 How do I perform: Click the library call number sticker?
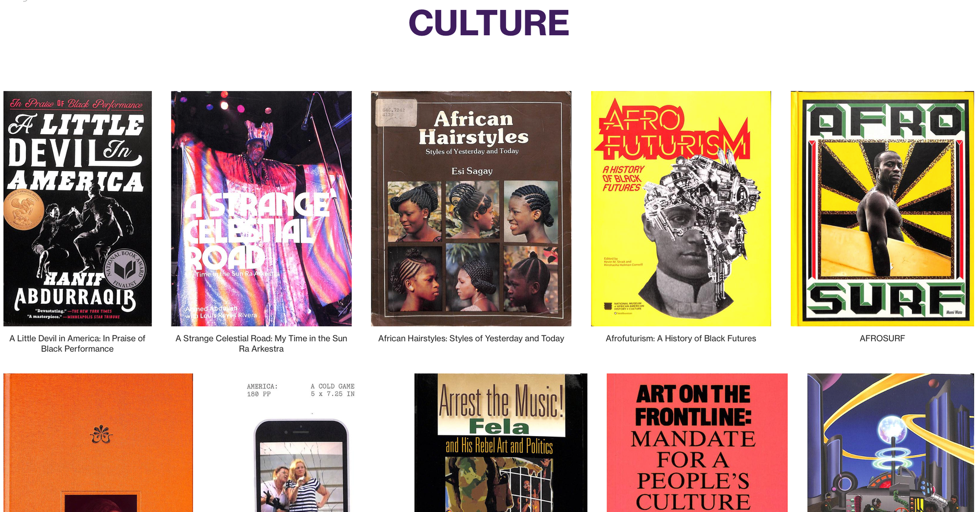point(397,113)
